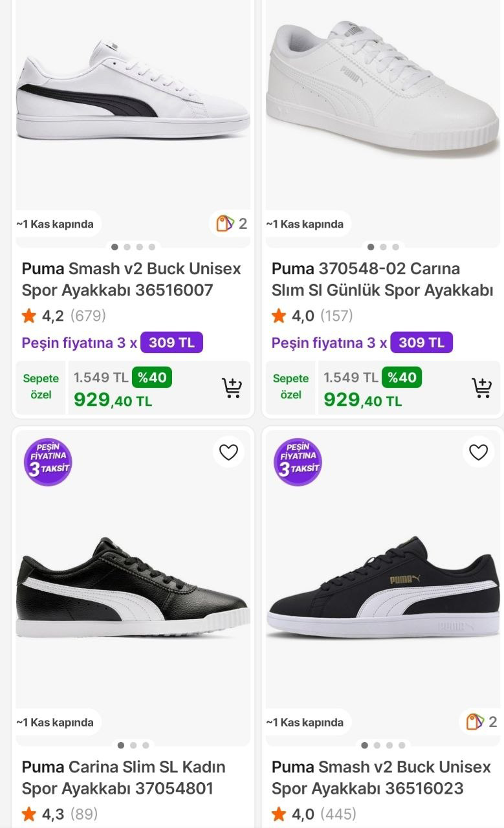Tap color variants icon on black Smash v2
The height and width of the screenshot is (828, 504).
481,722
